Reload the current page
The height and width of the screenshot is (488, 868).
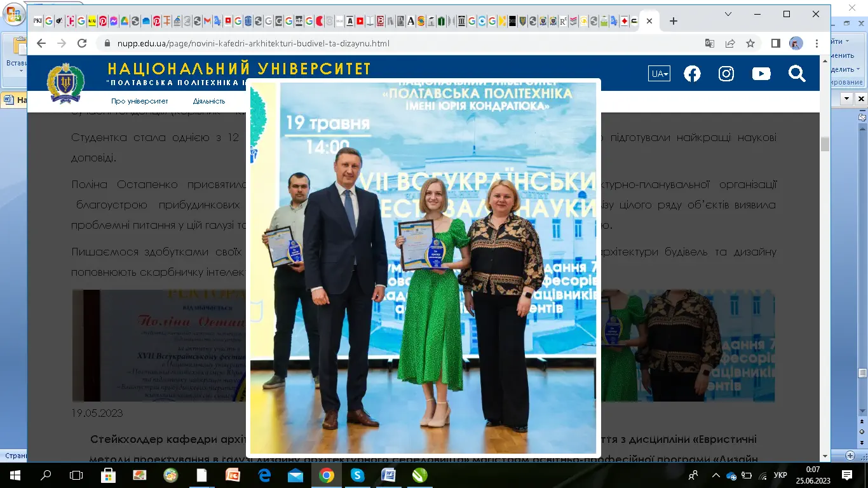82,43
